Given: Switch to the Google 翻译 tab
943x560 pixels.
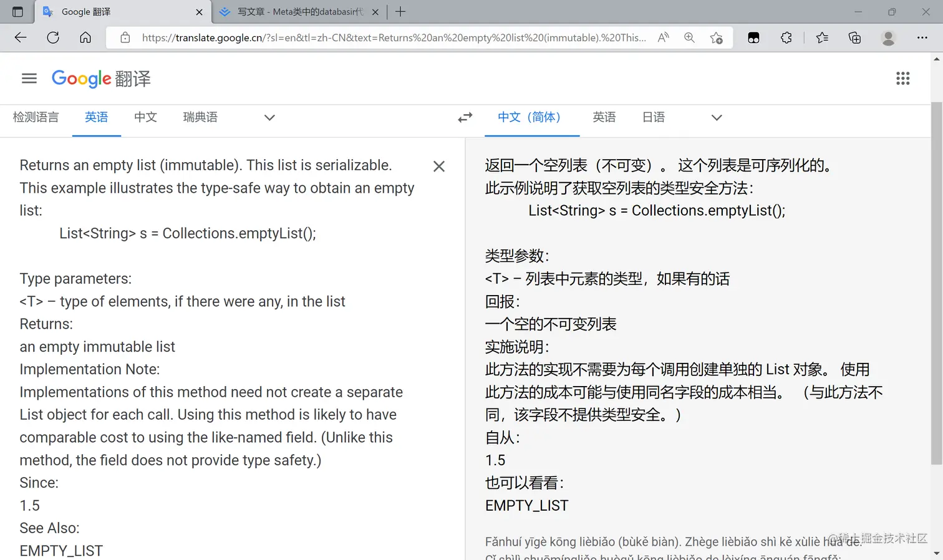Looking at the screenshot, I should point(122,12).
